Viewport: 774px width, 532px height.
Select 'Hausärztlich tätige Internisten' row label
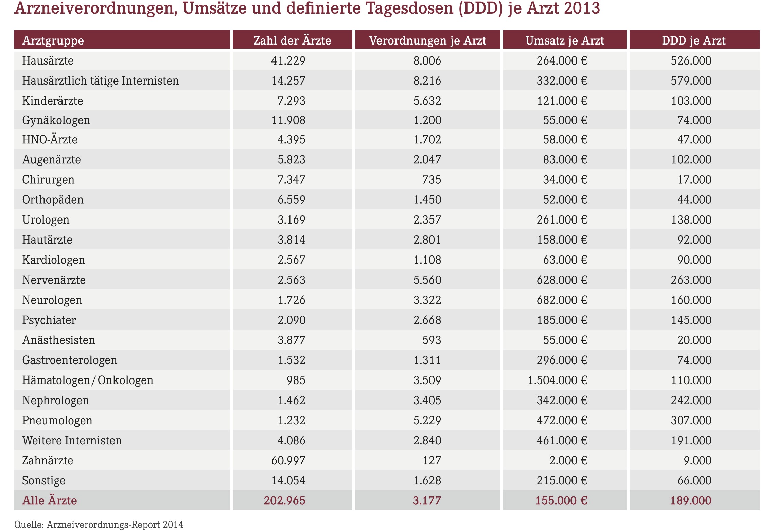[100, 81]
